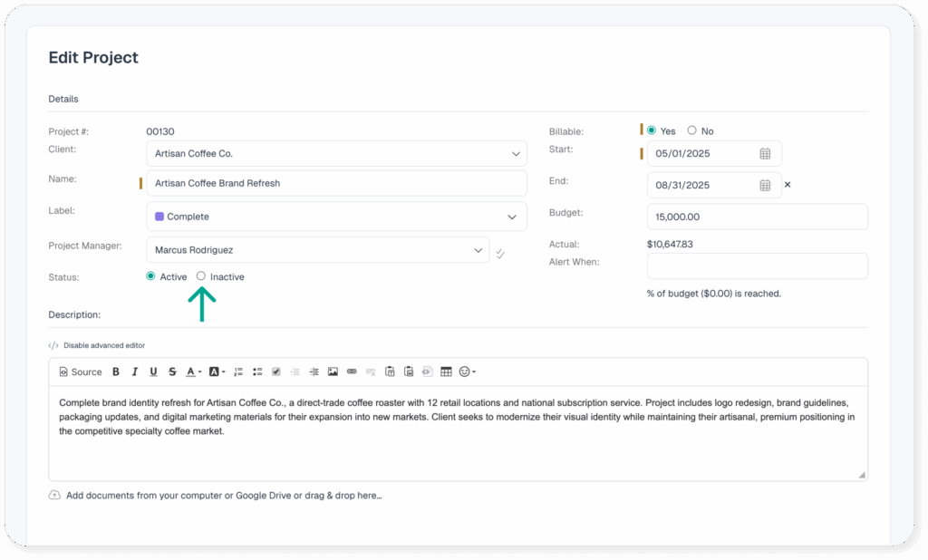Click the unlink icon

pyautogui.click(x=371, y=372)
